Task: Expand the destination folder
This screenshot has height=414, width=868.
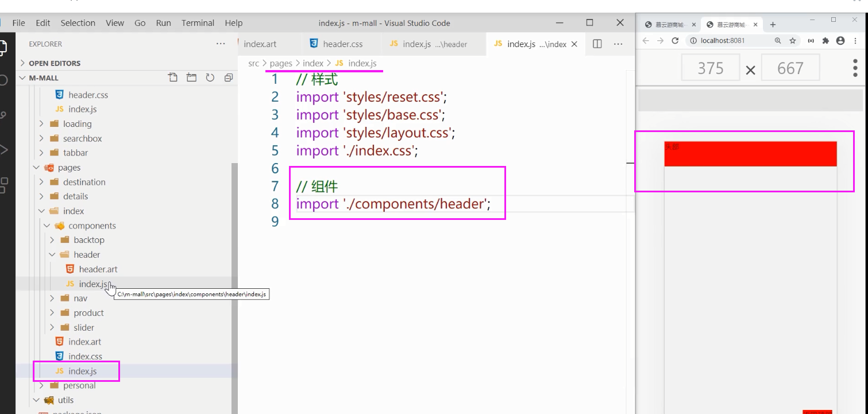Action: point(84,182)
